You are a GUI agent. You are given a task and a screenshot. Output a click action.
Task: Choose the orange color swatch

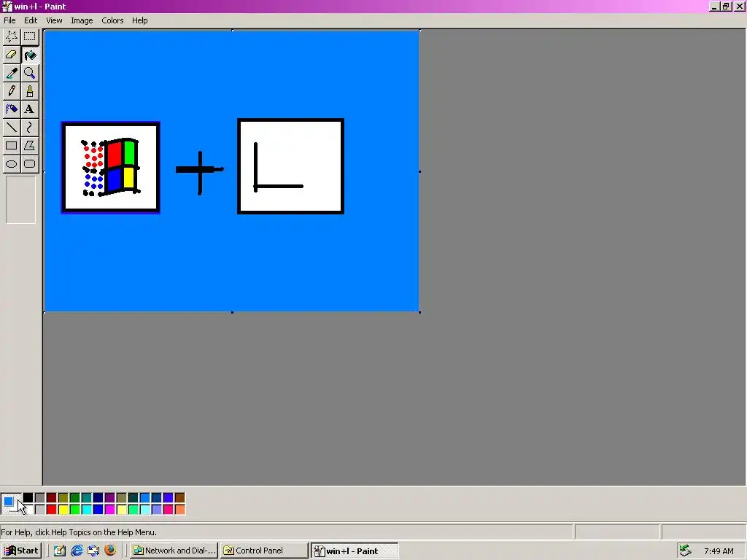(179, 510)
